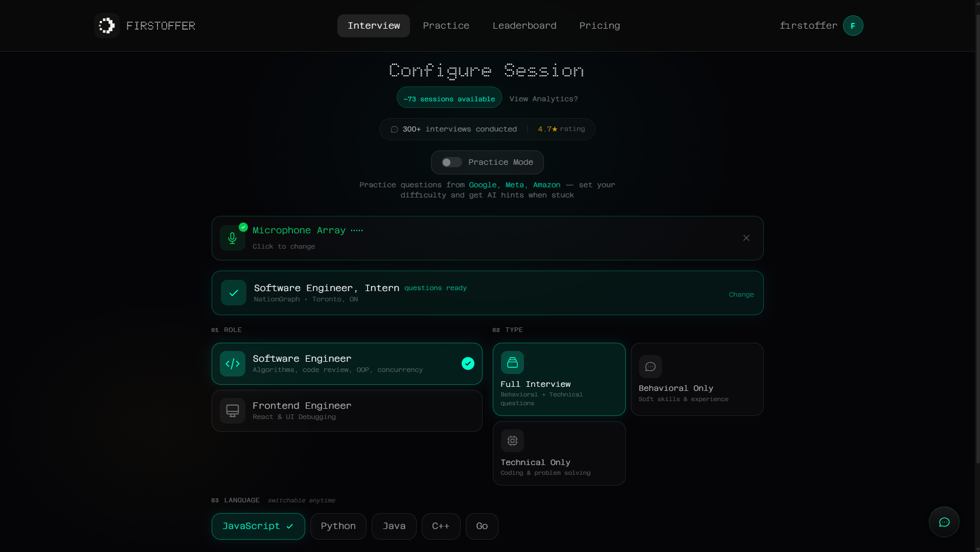Click the briefcase icon on Full Interview
This screenshot has width=980, height=552.
coord(512,362)
